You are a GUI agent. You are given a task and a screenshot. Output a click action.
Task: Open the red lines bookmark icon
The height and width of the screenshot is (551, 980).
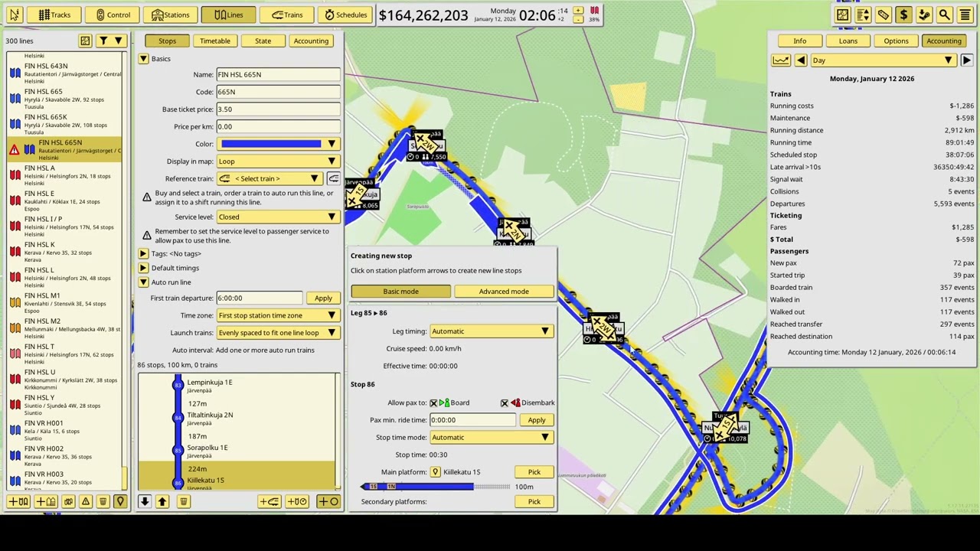[594, 11]
